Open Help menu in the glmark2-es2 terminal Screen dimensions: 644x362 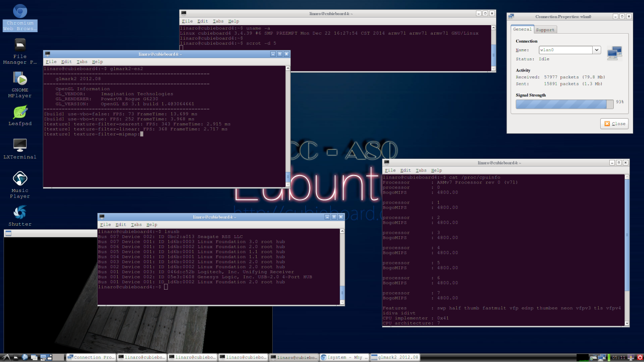pos(97,62)
